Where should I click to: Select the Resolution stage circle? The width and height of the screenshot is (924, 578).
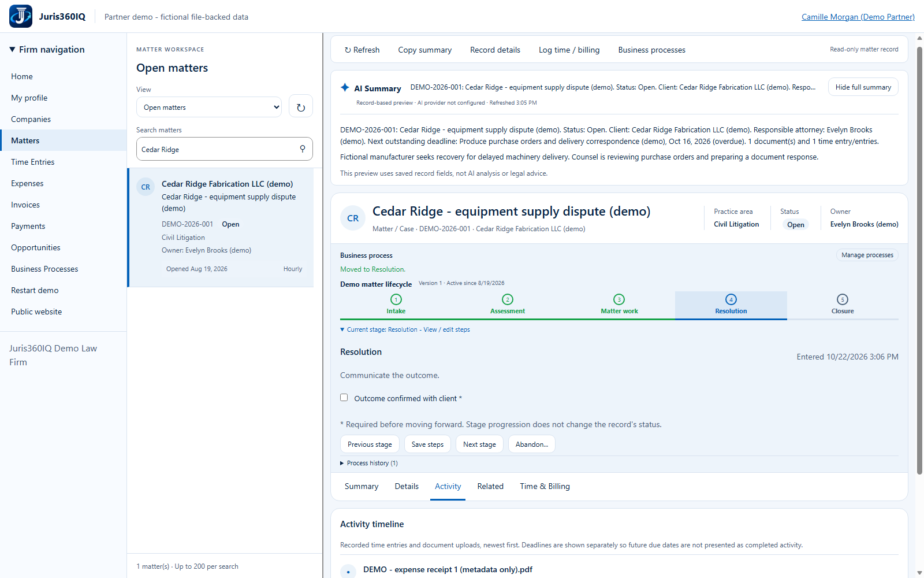731,299
